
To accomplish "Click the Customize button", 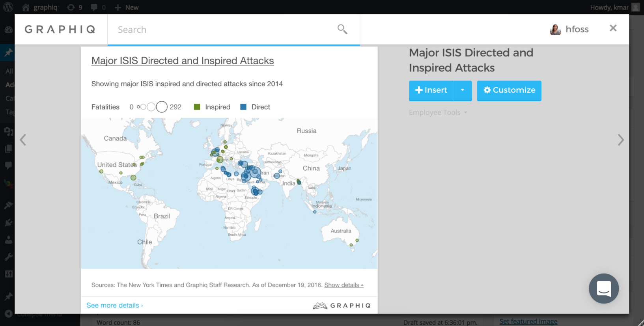I will [x=509, y=90].
